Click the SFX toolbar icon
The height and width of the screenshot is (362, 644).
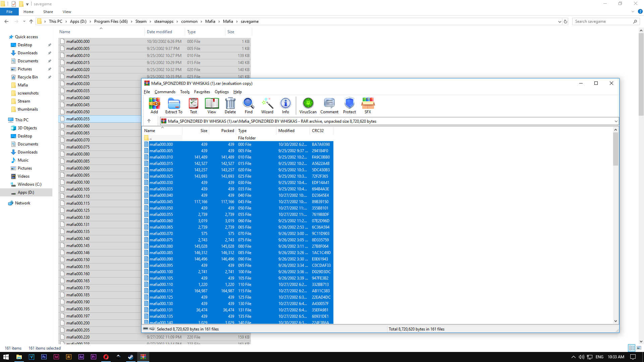(368, 106)
